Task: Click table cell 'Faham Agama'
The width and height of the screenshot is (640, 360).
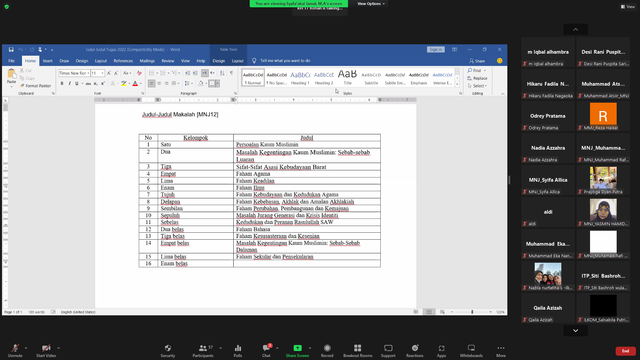Action: [307, 173]
